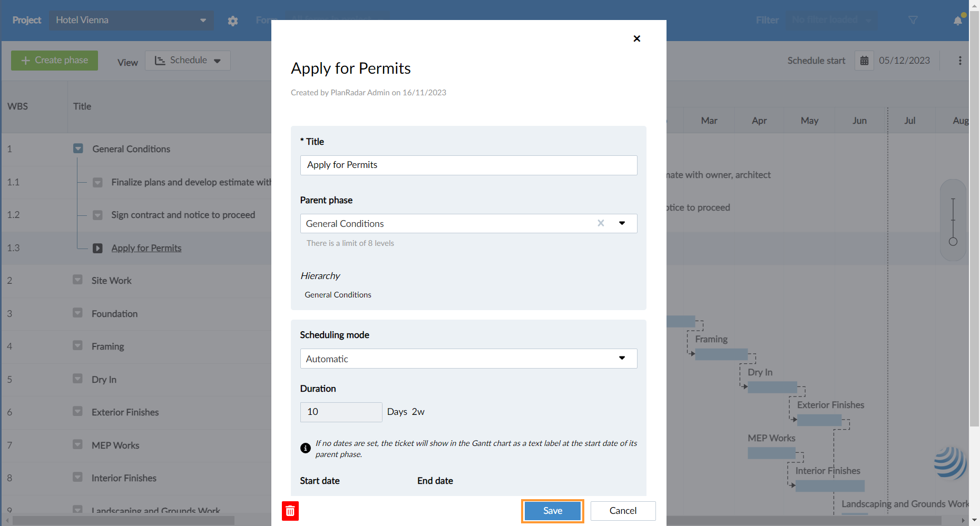Collapse the General Conditions phase
Image resolution: width=980 pixels, height=526 pixels.
78,149
